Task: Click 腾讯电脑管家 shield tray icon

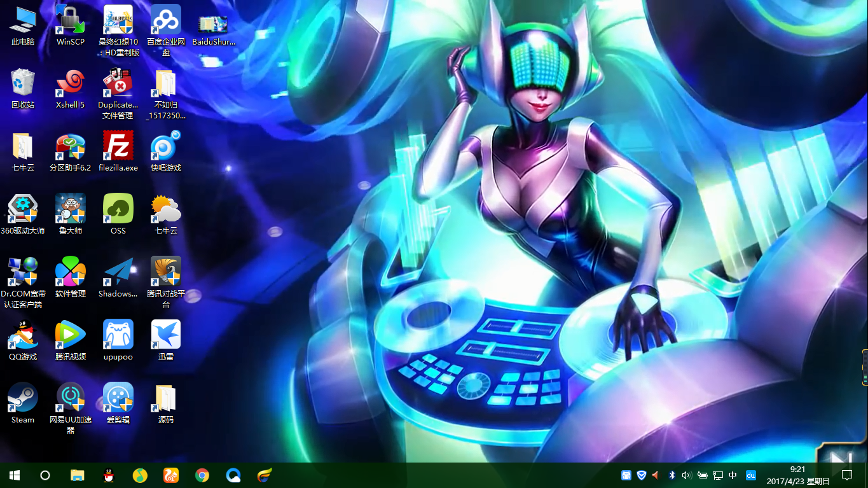Action: pos(642,475)
